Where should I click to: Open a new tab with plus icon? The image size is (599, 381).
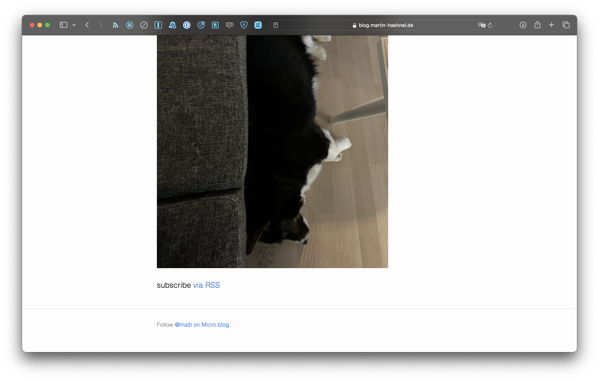(551, 25)
